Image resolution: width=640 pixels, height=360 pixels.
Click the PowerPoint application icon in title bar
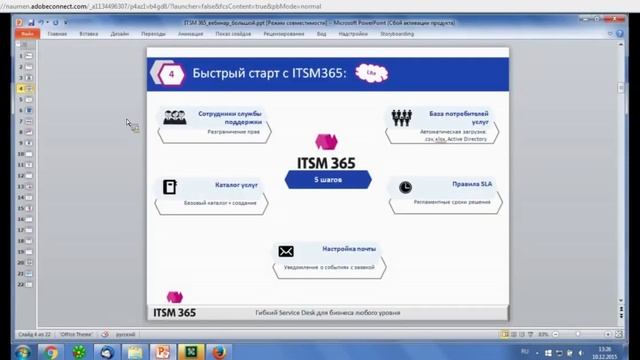(x=19, y=23)
